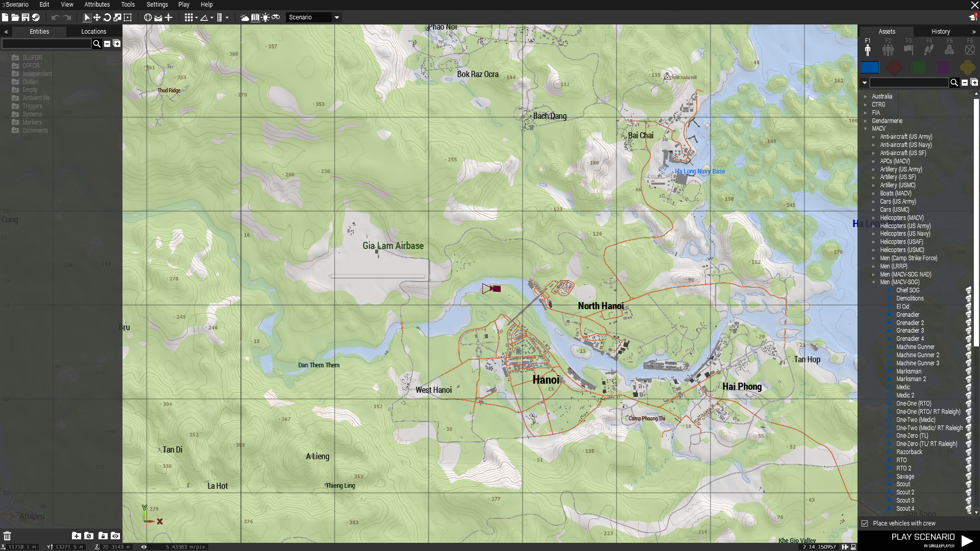Select the Translate tool in the toolbar
The width and height of the screenshot is (980, 551).
coord(97,17)
